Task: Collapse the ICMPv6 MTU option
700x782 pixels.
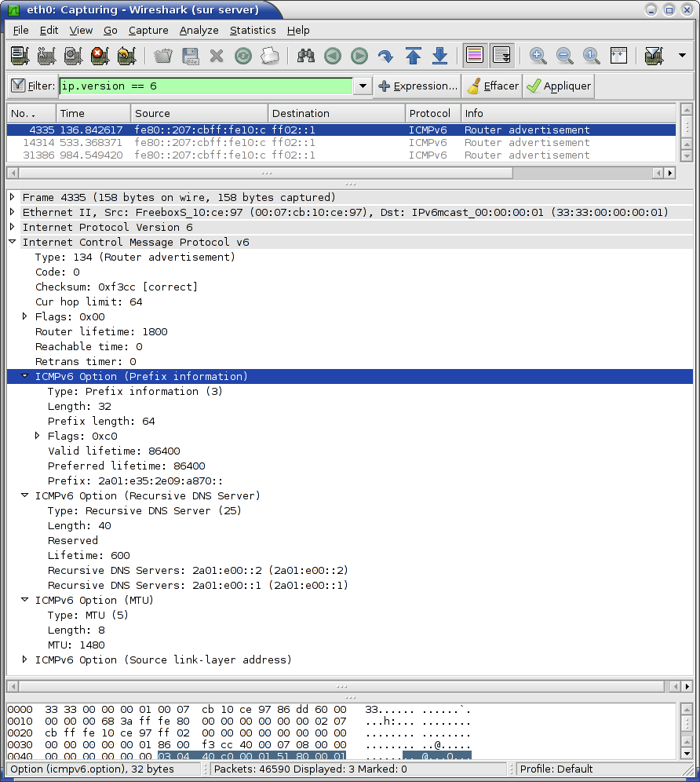Action: pos(25,600)
